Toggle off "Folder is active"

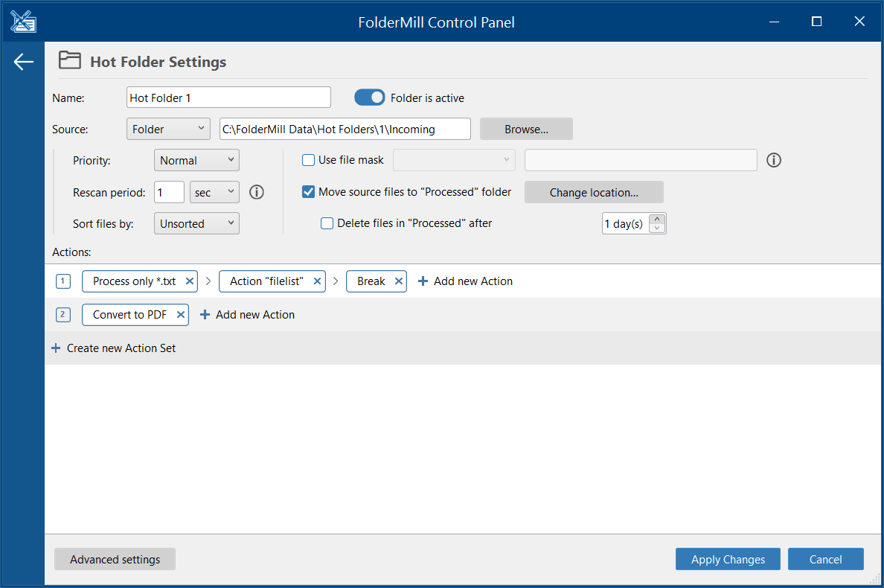369,97
